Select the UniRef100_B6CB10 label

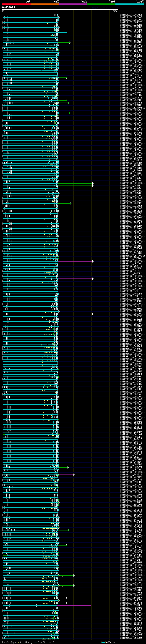(131, 80)
